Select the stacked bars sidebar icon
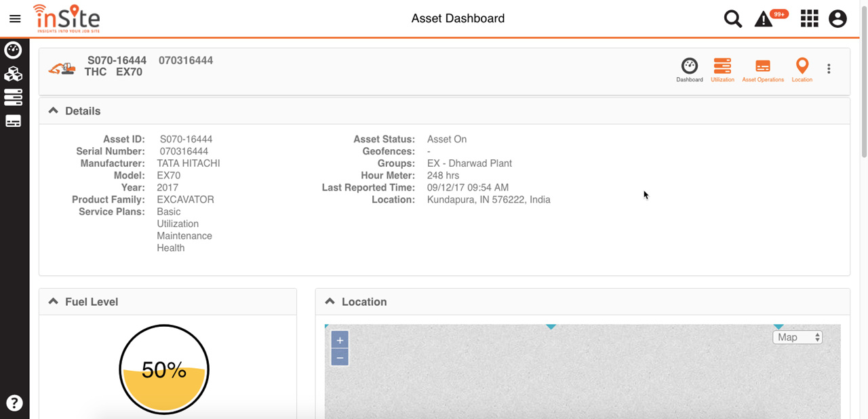Screen dimensions: 868x419 click(13, 97)
